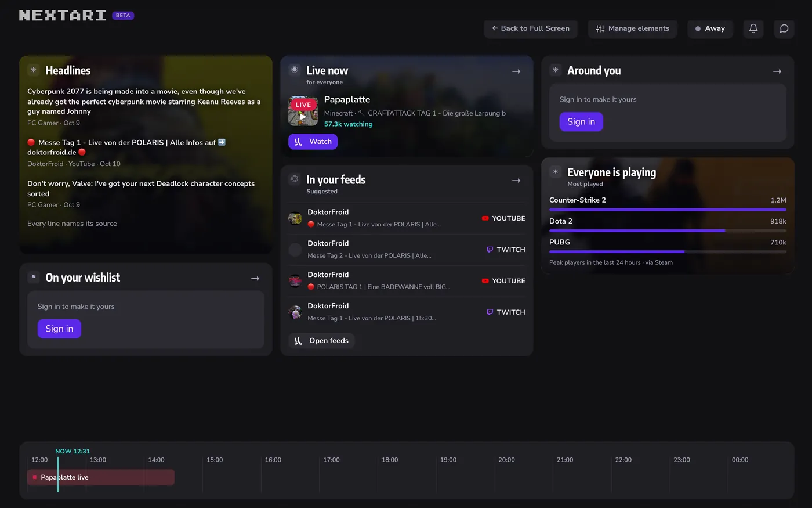Viewport: 812px width, 508px height.
Task: Click the Dota 2 player bar
Action: coord(668,230)
